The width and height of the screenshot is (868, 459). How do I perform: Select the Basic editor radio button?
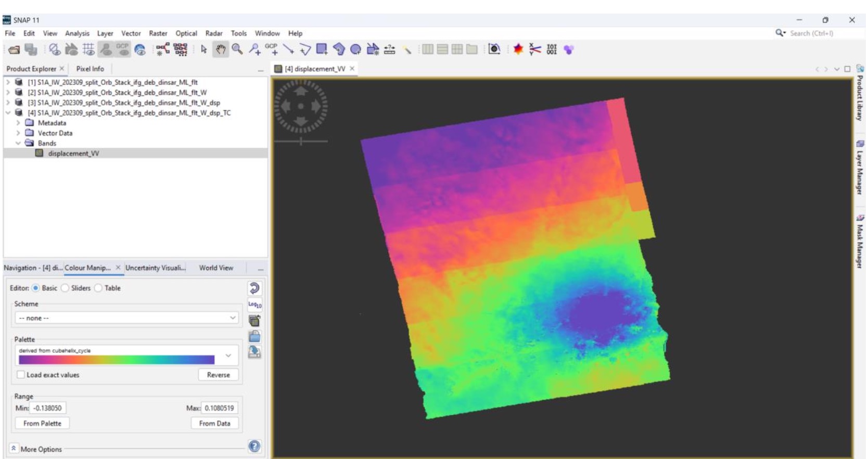click(36, 288)
